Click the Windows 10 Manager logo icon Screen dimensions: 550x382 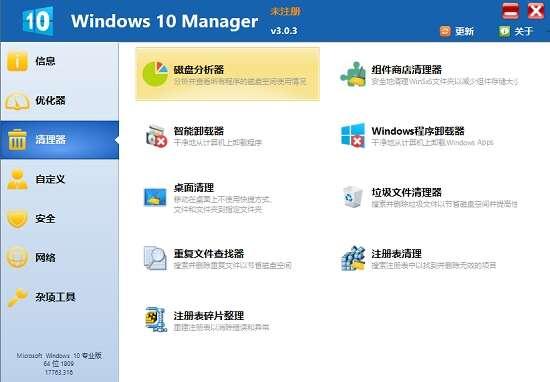[38, 21]
